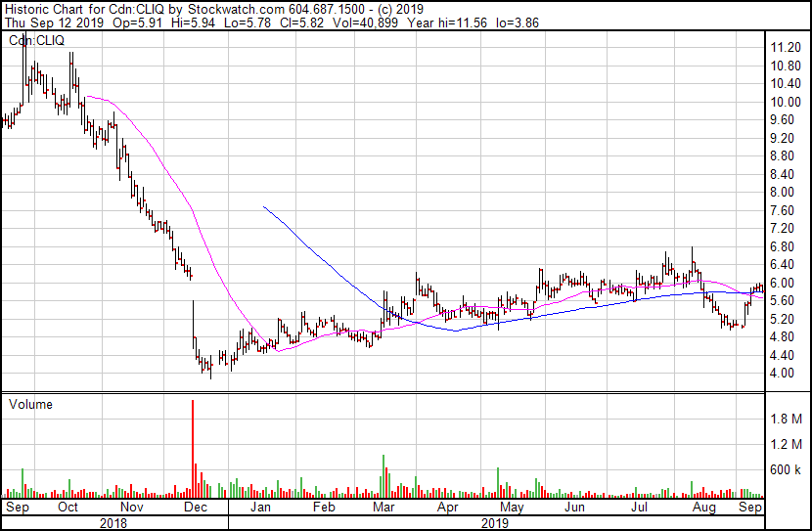Click the 'lo=3.86' text in header
Image resolution: width=812 pixels, height=531 pixels.
point(518,22)
